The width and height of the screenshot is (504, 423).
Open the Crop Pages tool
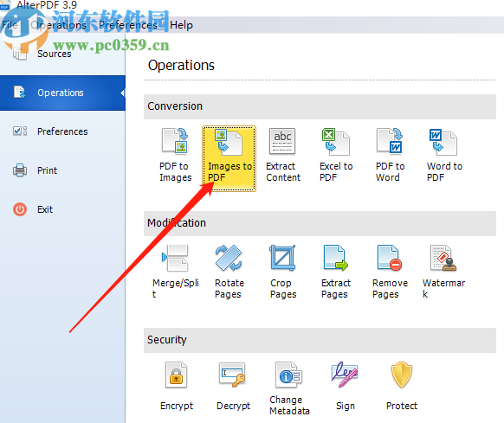coord(283,272)
